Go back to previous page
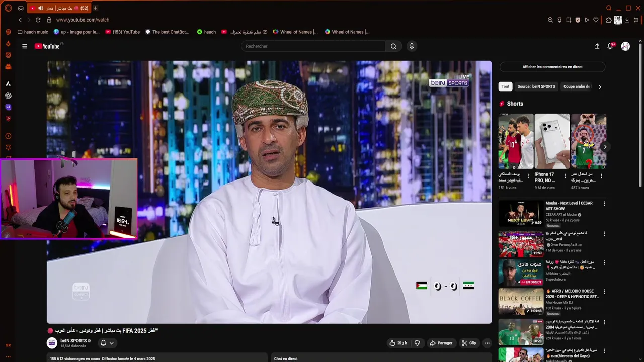The width and height of the screenshot is (644, 362). click(x=20, y=20)
